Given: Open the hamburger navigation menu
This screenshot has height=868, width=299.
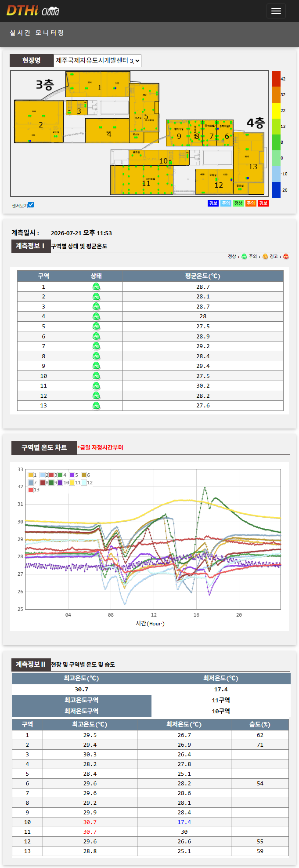Looking at the screenshot, I should 276,11.
